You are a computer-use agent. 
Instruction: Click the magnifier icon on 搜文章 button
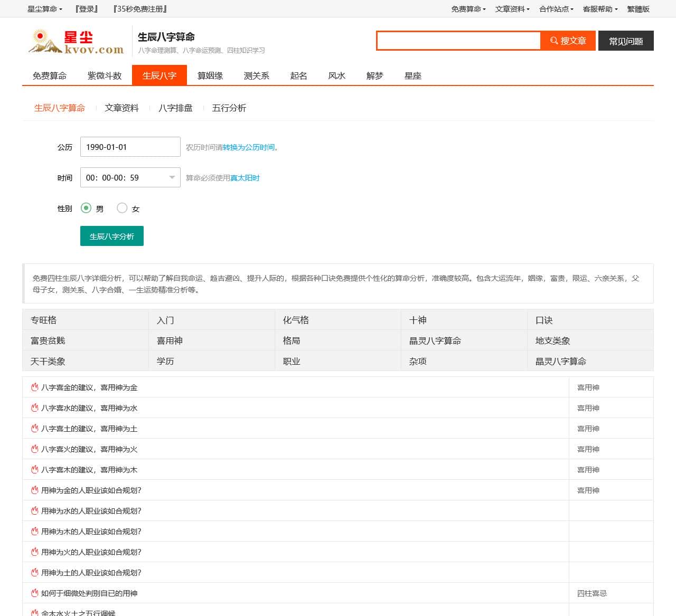click(x=554, y=41)
